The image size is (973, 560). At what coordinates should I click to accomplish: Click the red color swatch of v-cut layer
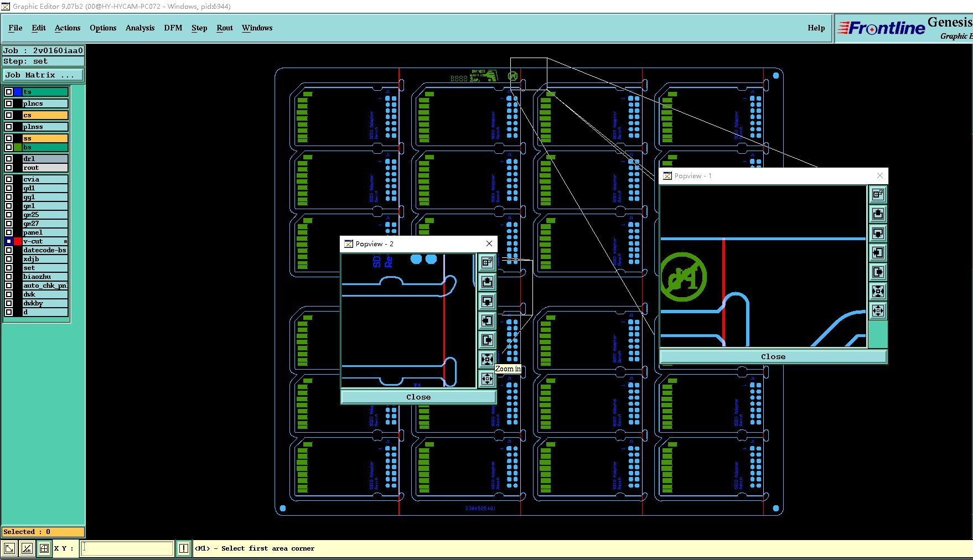(x=18, y=241)
